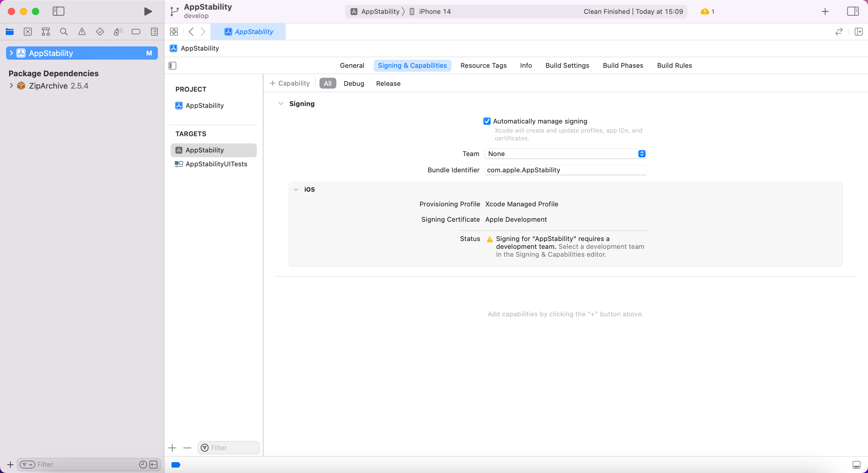The image size is (868, 473).
Task: Choose the iPhone 14 run destination
Action: (430, 11)
